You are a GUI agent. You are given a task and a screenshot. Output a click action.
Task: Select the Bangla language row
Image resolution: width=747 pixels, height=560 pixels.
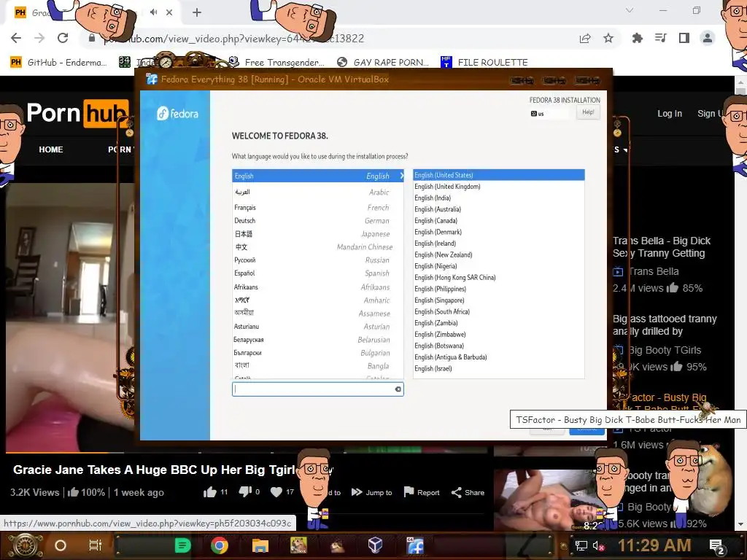pyautogui.click(x=318, y=366)
